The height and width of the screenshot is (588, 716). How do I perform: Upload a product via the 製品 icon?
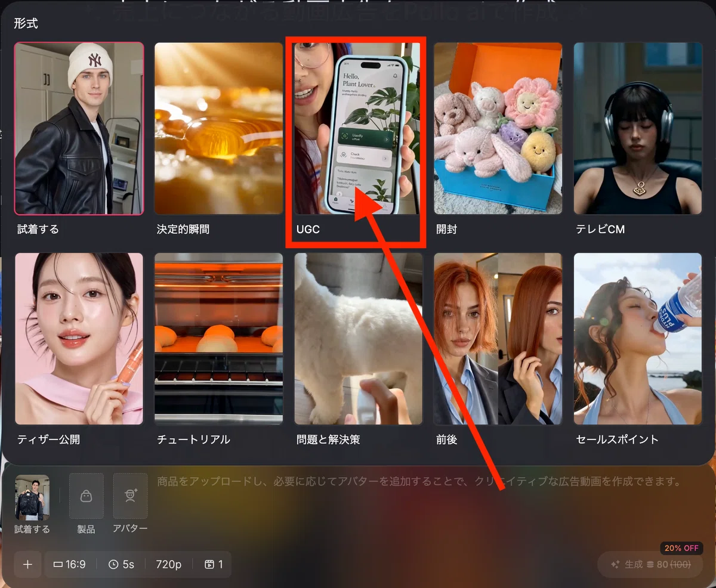[86, 496]
